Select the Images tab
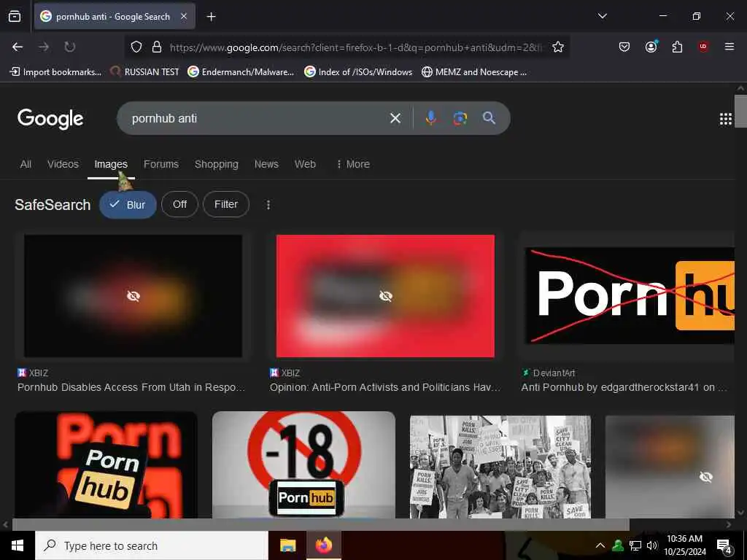 point(111,164)
